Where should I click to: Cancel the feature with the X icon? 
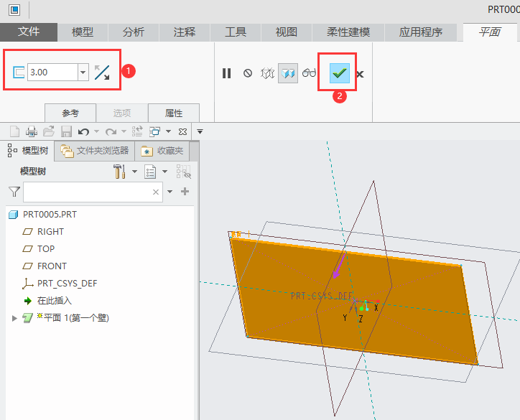coord(360,74)
